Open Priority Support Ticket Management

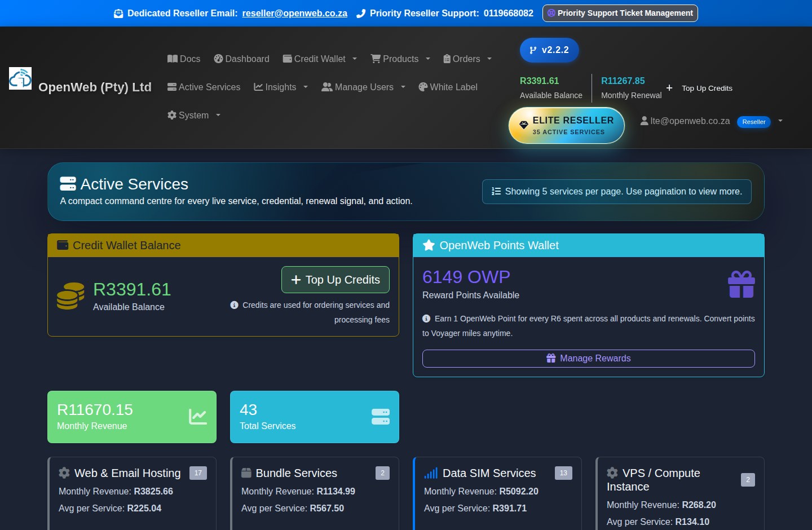coord(620,13)
